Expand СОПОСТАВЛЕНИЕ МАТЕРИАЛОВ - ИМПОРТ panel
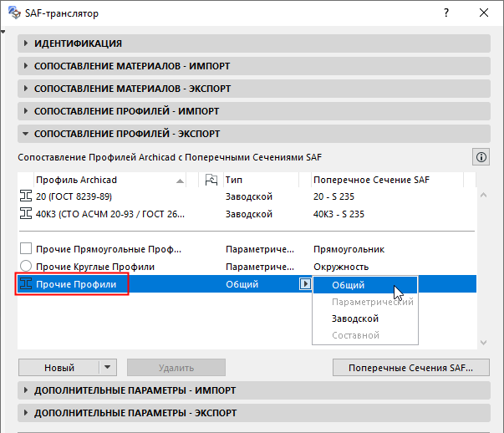 (254, 66)
